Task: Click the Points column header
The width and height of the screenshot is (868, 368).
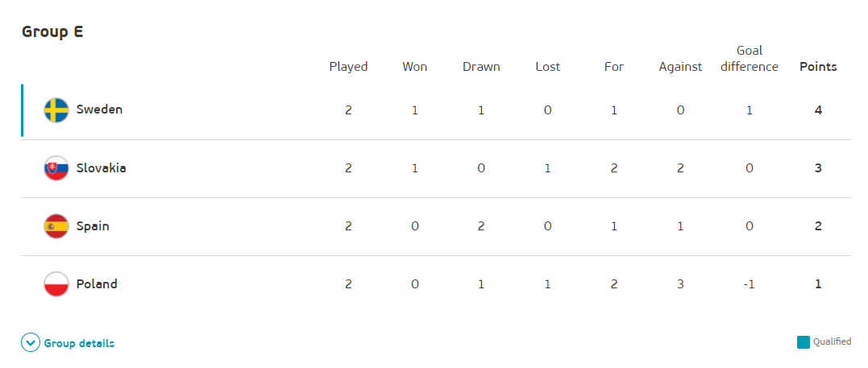Action: 818,67
